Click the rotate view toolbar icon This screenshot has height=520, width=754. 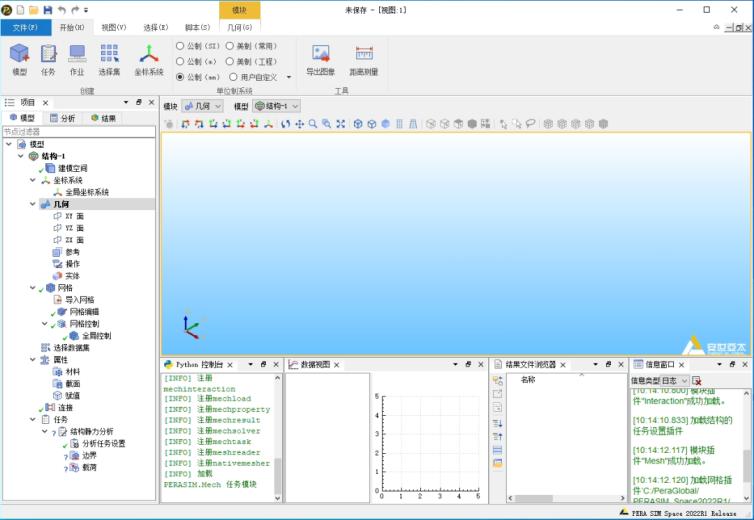coord(286,124)
